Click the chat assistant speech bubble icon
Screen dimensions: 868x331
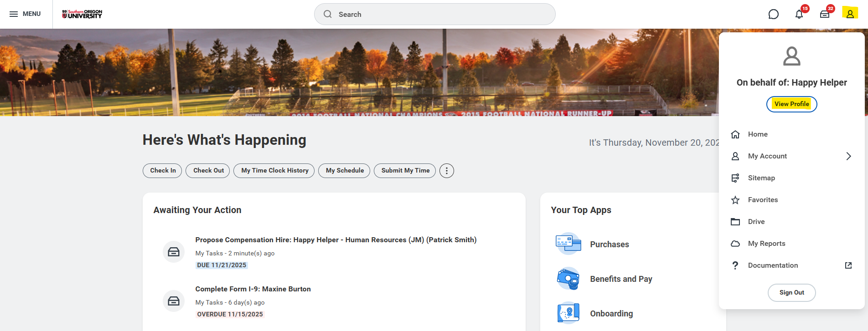774,14
